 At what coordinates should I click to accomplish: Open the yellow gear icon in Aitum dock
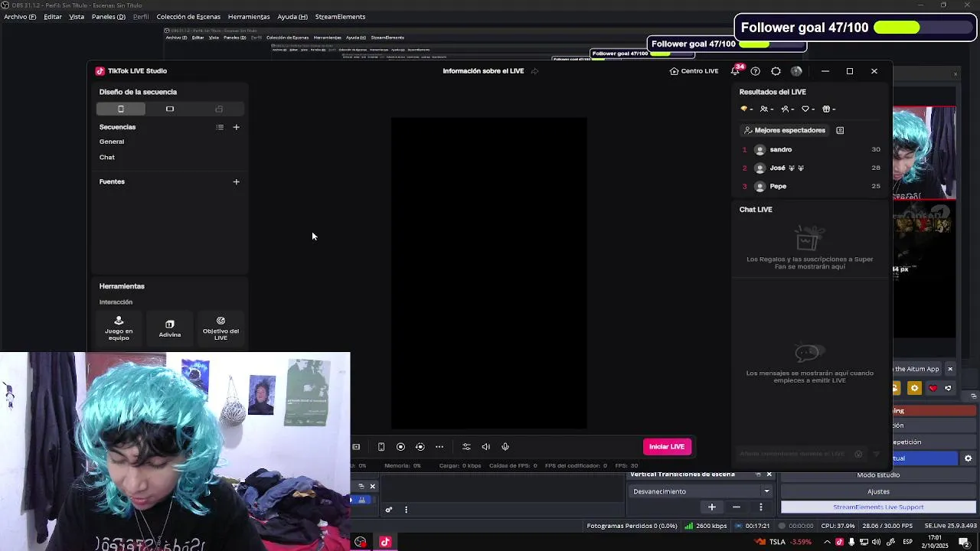(x=914, y=389)
